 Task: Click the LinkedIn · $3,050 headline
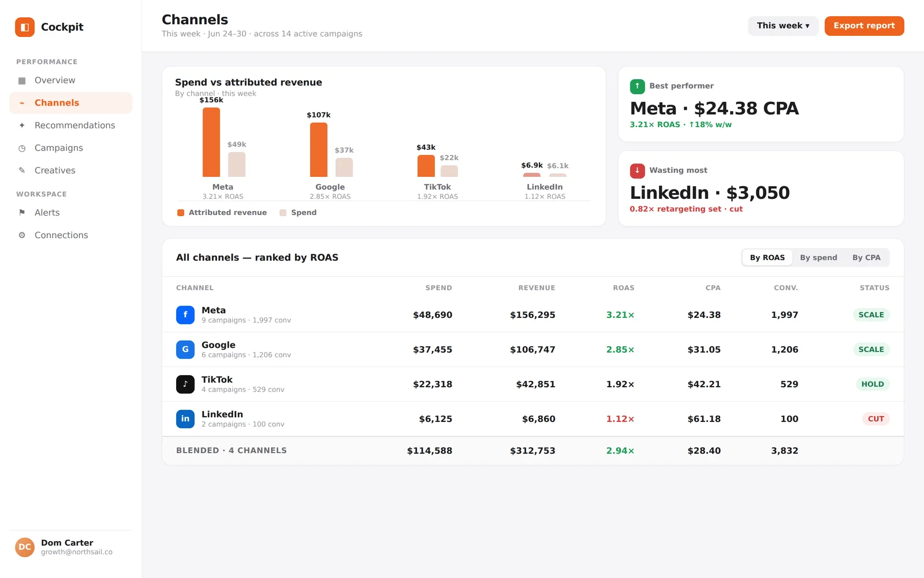pos(710,193)
